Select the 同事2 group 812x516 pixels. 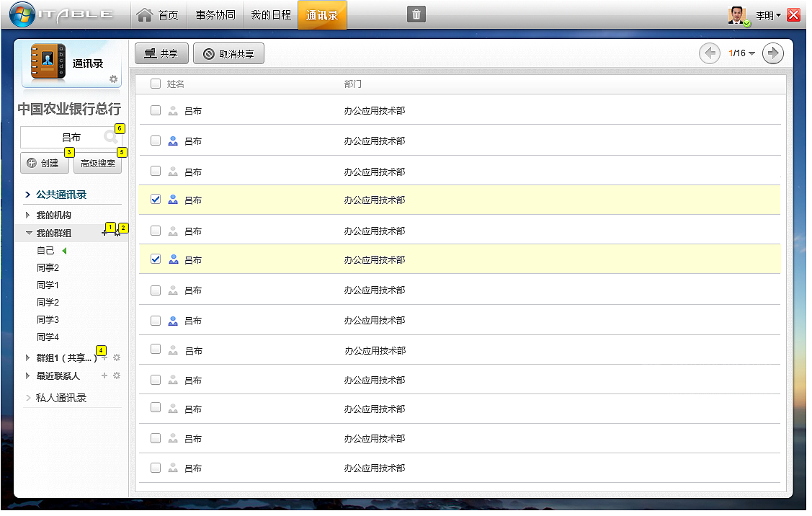pyautogui.click(x=48, y=268)
